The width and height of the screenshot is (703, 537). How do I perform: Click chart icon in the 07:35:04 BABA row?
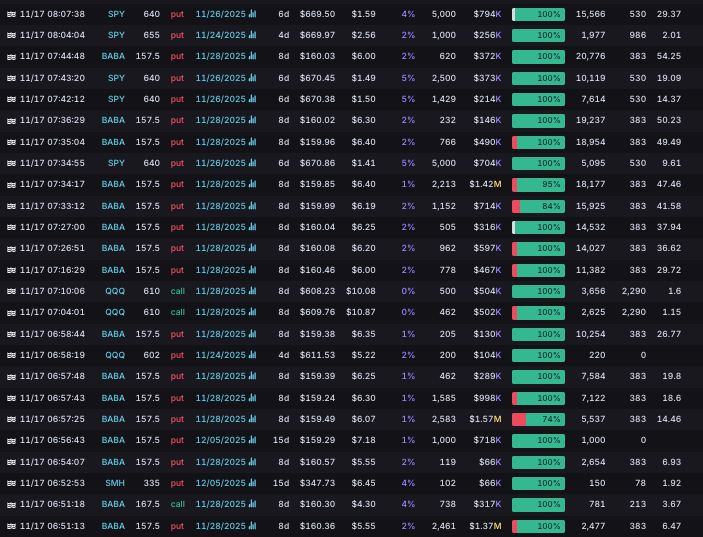pos(252,142)
